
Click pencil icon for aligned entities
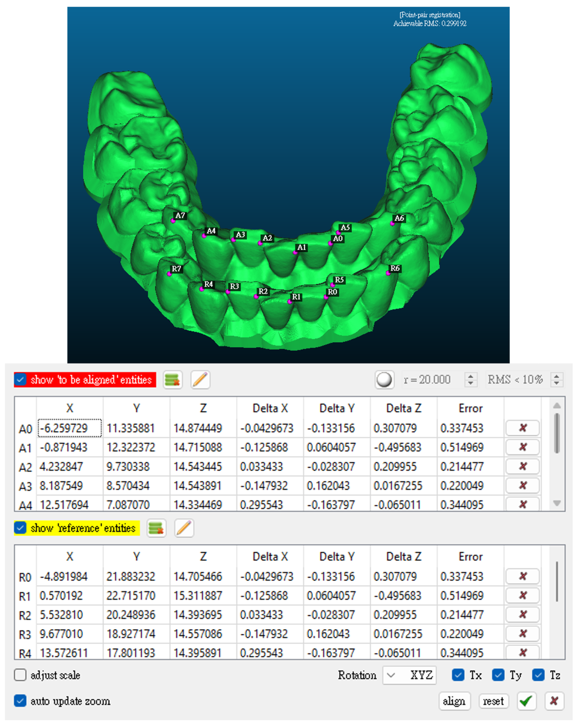pyautogui.click(x=200, y=380)
